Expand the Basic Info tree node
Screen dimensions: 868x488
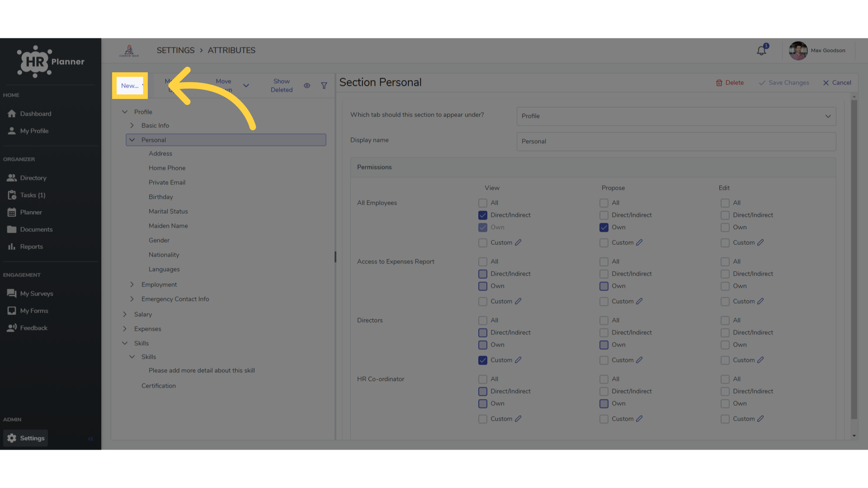coord(132,126)
